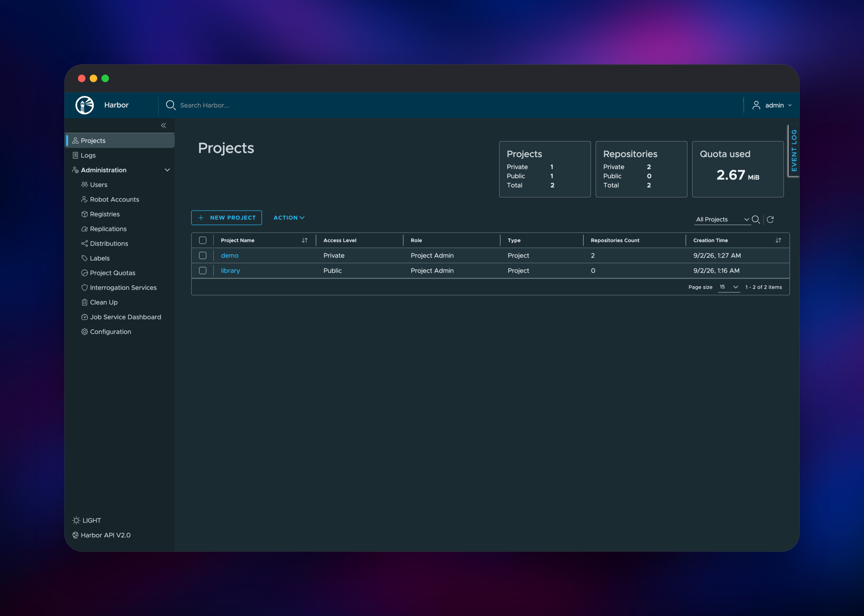Click the Robot Accounts icon
This screenshot has height=616, width=864.
(85, 199)
